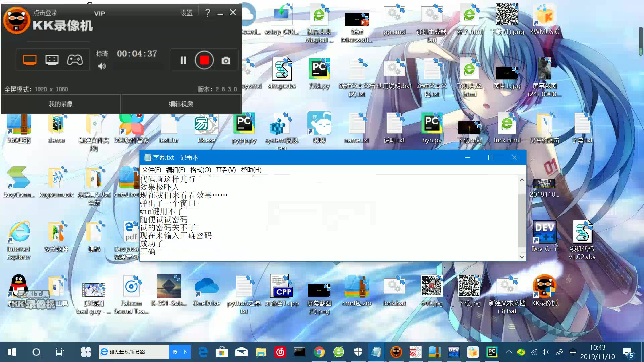
Task: Open Google Chrome from taskbar
Action: (319, 352)
